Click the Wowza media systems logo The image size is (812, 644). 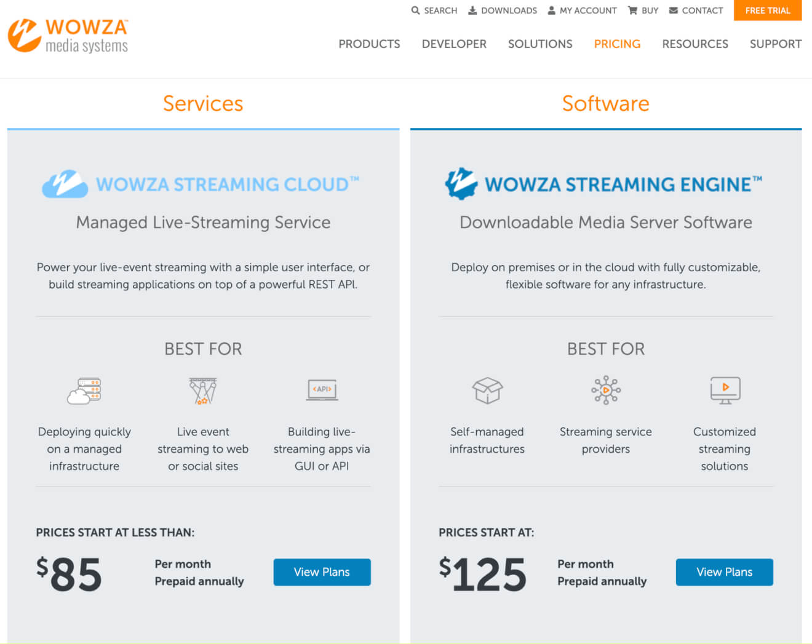tap(68, 36)
